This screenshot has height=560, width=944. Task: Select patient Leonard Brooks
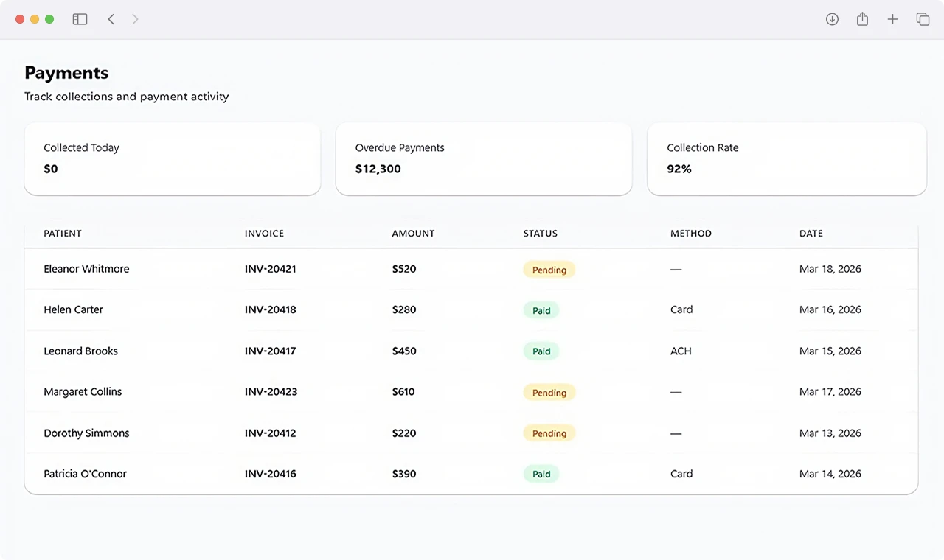pos(80,351)
